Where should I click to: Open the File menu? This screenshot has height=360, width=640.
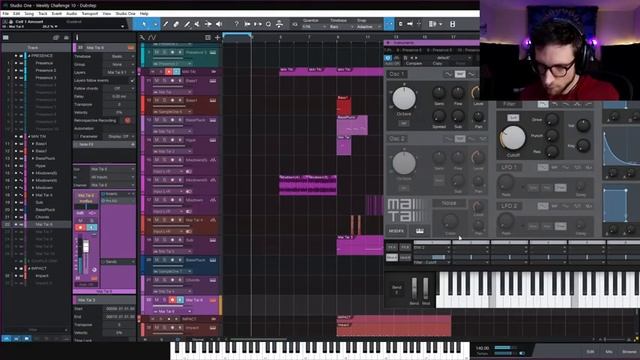(6, 14)
